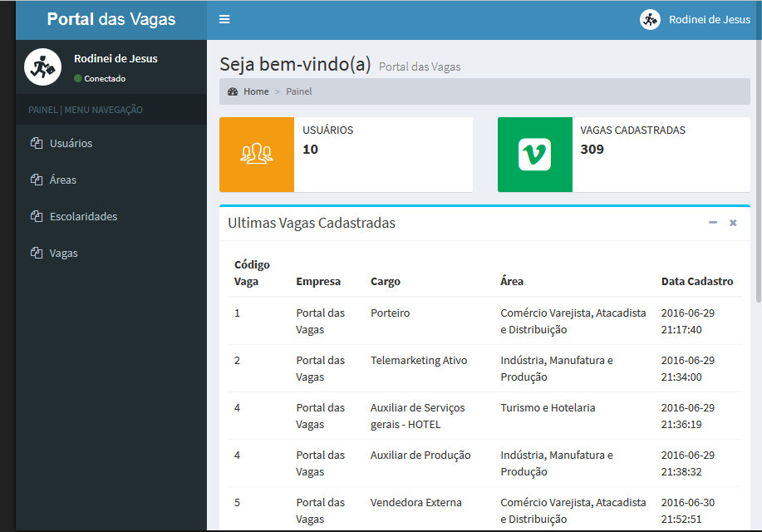This screenshot has height=532, width=762.
Task: Click the icon beside Vagas menu
Action: pos(36,253)
